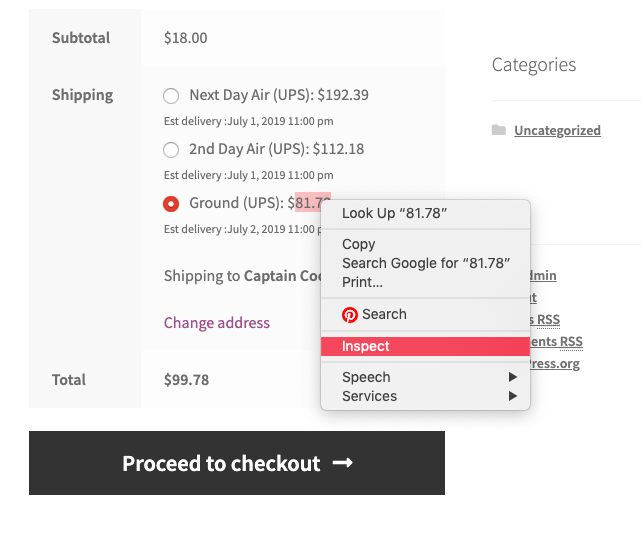Viewport: 641px width, 545px height.
Task: Select Next Day Air (UPS) shipping option
Action: point(171,96)
